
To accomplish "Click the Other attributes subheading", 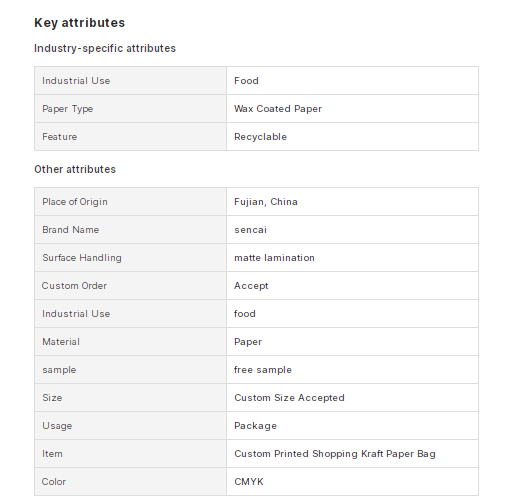I will [75, 169].
